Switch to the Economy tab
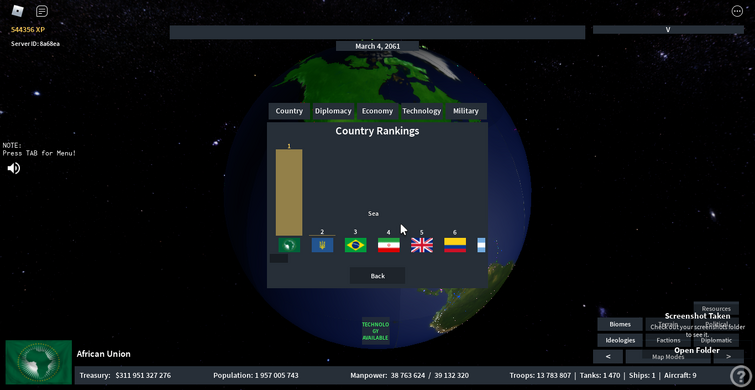Viewport: 755px width, 390px height. click(378, 111)
